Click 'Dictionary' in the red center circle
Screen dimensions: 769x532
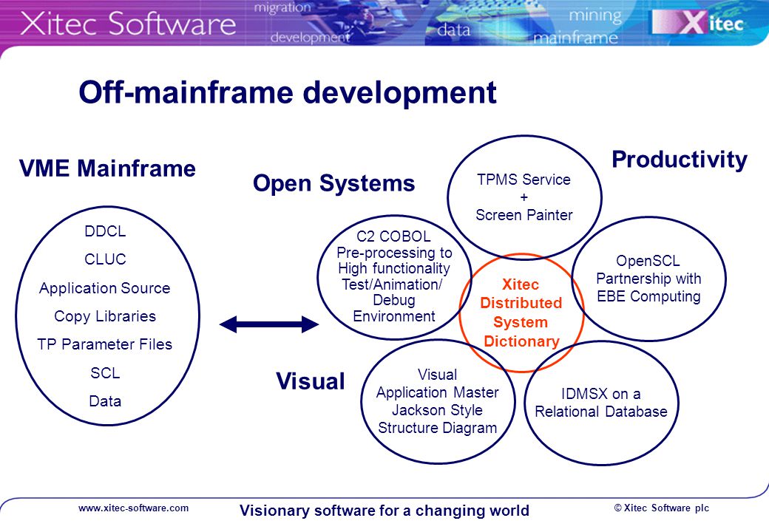[x=521, y=341]
